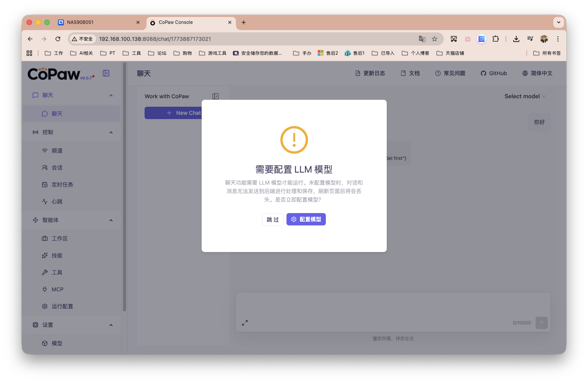Click 跳过 to dismiss the LLM model dialog
Image resolution: width=588 pixels, height=383 pixels.
pyautogui.click(x=273, y=219)
